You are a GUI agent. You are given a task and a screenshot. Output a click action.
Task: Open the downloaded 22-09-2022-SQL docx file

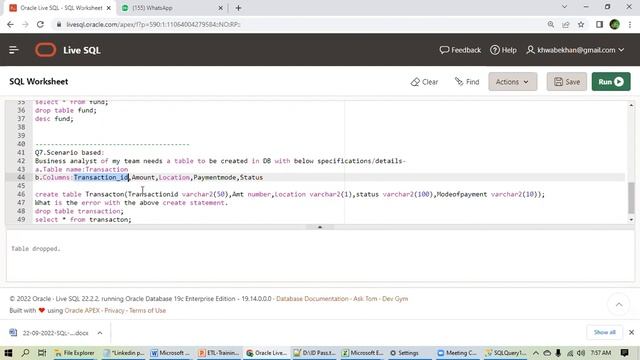pyautogui.click(x=49, y=333)
